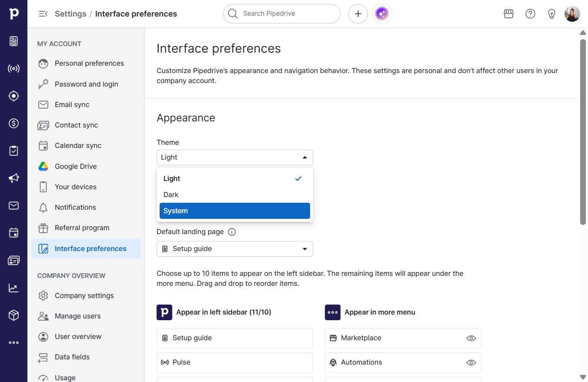588x382 pixels.
Task: Open Campaigns via the megaphone icon
Action: (x=14, y=178)
